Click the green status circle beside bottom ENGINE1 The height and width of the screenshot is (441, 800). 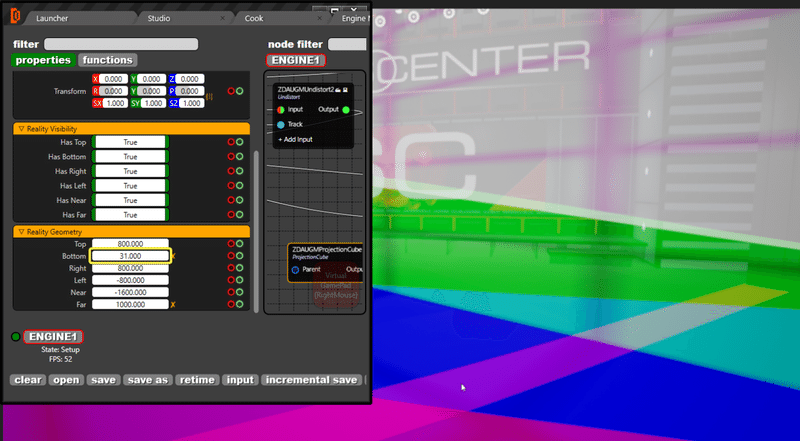(x=16, y=336)
